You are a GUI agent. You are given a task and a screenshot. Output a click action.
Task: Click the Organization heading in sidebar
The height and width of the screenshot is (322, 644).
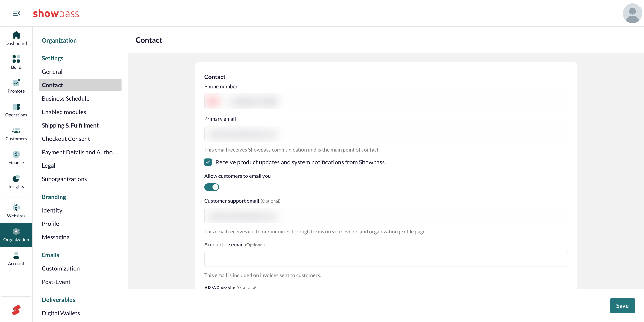pos(59,40)
